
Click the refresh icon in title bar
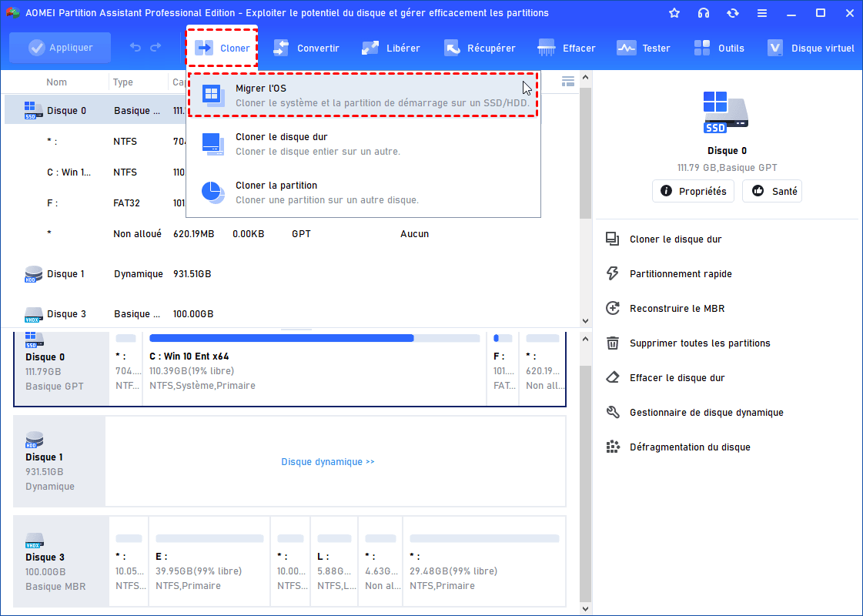(x=732, y=13)
